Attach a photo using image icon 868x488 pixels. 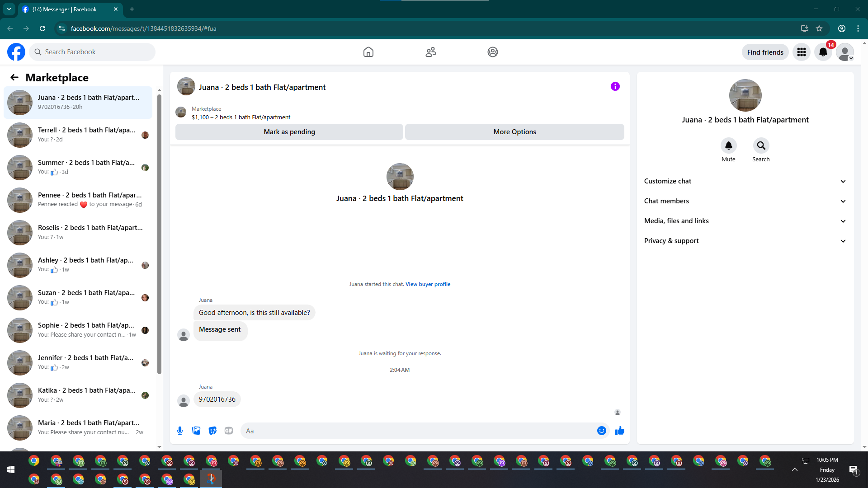pos(196,431)
